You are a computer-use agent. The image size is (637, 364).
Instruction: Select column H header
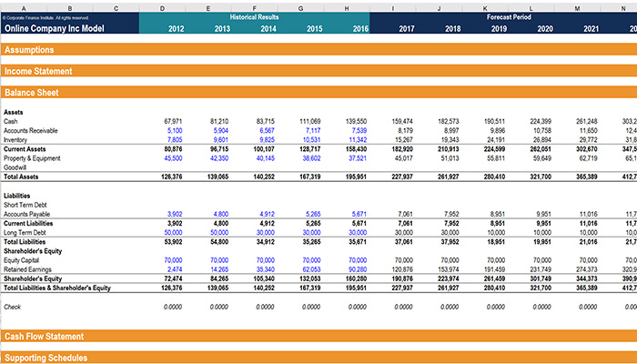click(347, 8)
